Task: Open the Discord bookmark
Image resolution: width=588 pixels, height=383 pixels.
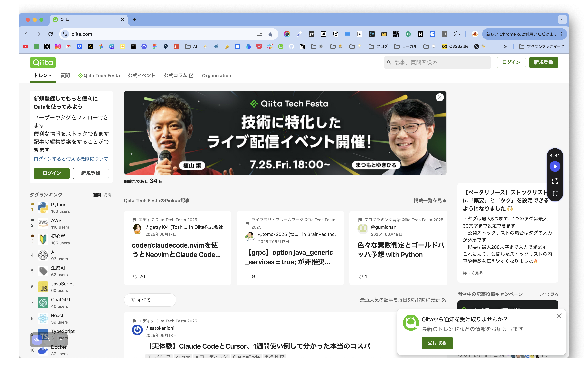Action: pos(144,46)
